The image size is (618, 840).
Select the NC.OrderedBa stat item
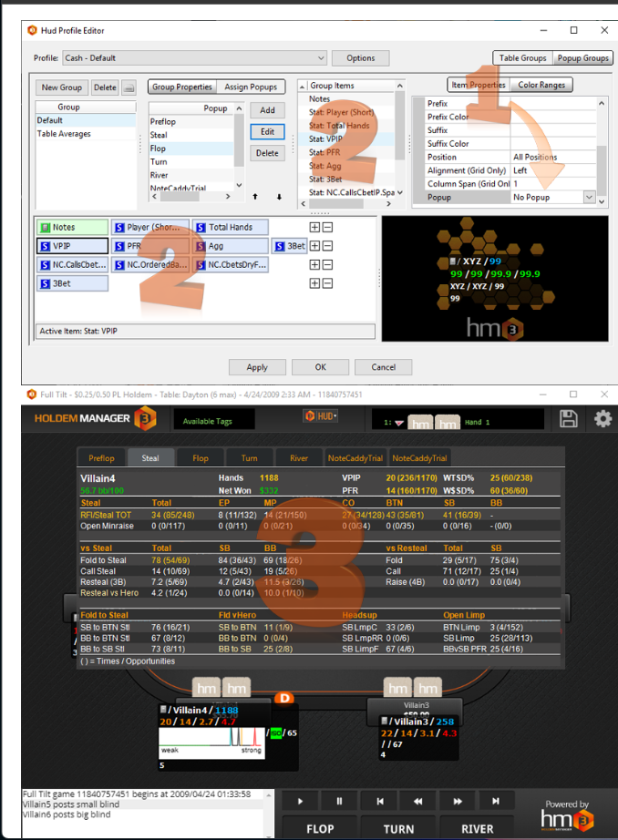pos(150,264)
